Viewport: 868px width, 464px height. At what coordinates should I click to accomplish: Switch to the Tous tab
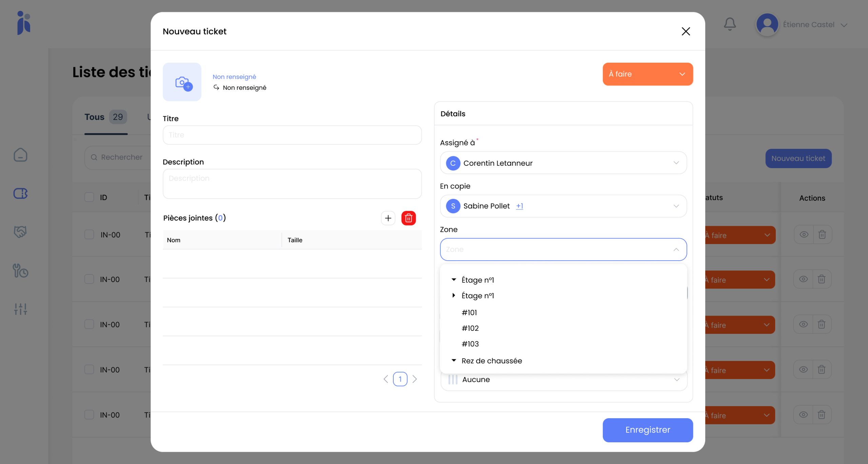(95, 117)
